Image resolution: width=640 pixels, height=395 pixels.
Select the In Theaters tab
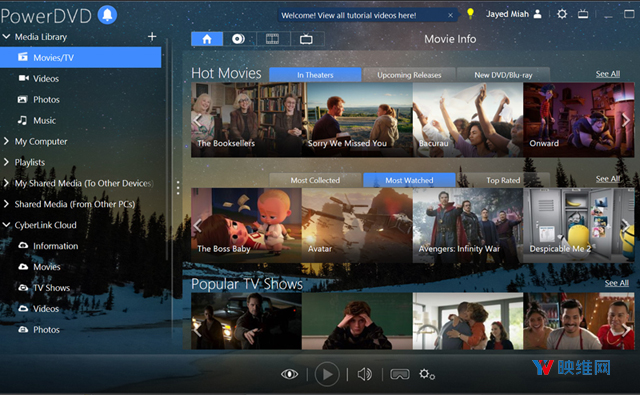[x=315, y=75]
